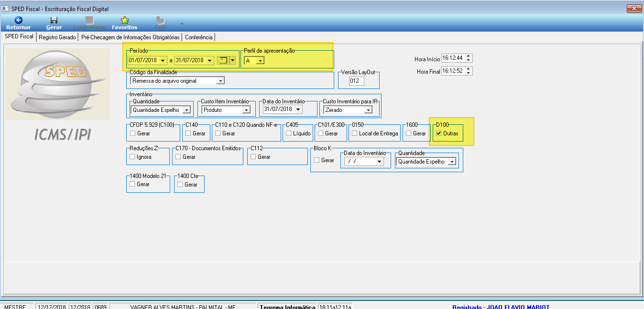Click the Hora Final time field
Viewport: 644px width, 309px height.
pyautogui.click(x=453, y=71)
